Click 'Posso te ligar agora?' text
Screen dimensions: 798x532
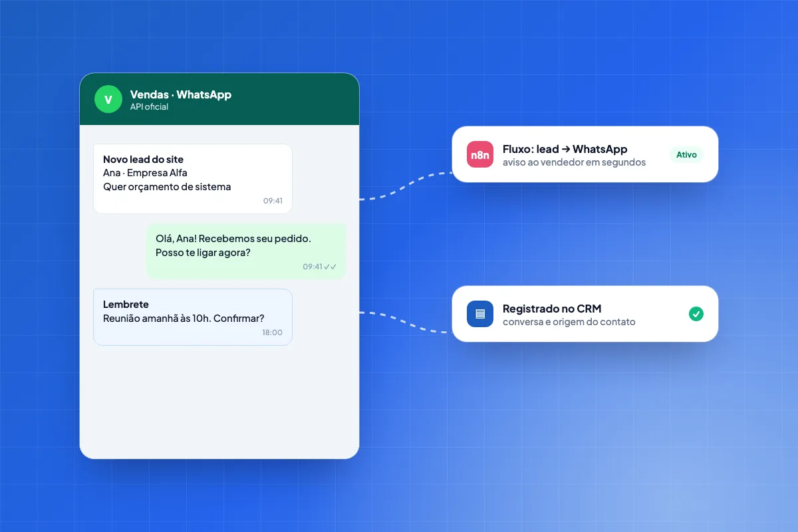coord(203,253)
